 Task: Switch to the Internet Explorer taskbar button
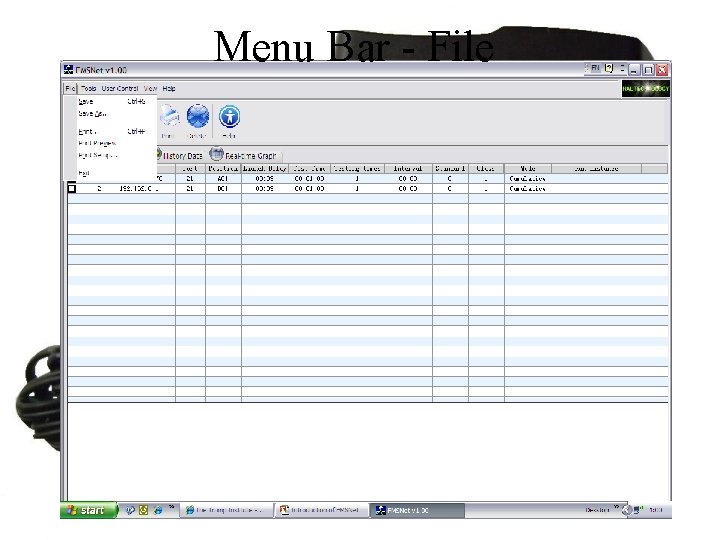coord(225,510)
